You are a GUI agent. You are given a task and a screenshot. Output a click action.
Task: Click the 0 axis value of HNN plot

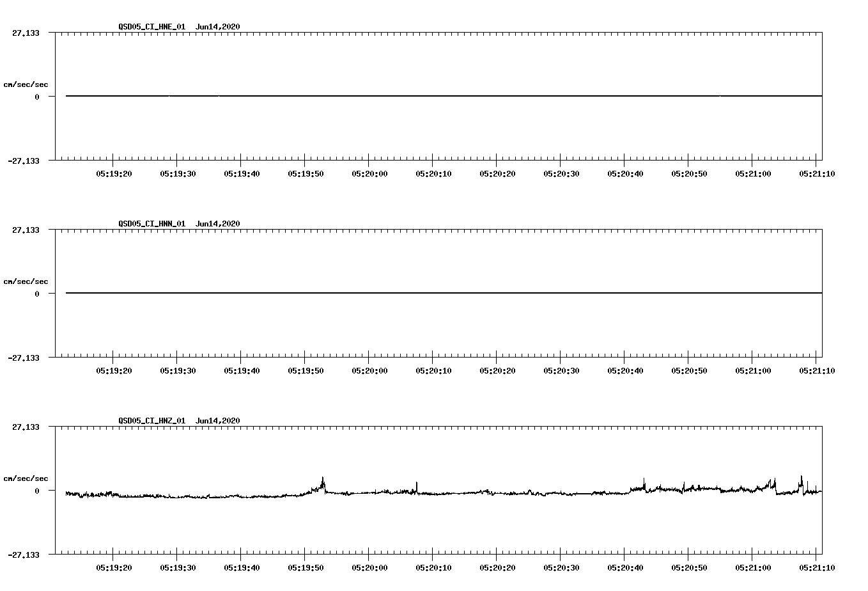coord(37,294)
